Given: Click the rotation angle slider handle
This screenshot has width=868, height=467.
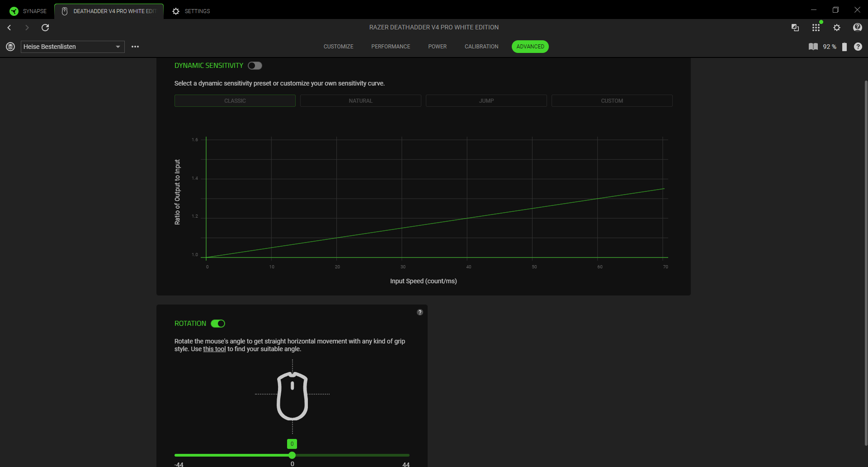Looking at the screenshot, I should [x=292, y=455].
